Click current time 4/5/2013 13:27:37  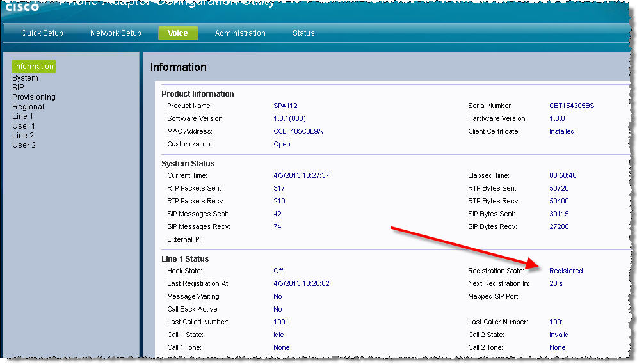pos(302,175)
